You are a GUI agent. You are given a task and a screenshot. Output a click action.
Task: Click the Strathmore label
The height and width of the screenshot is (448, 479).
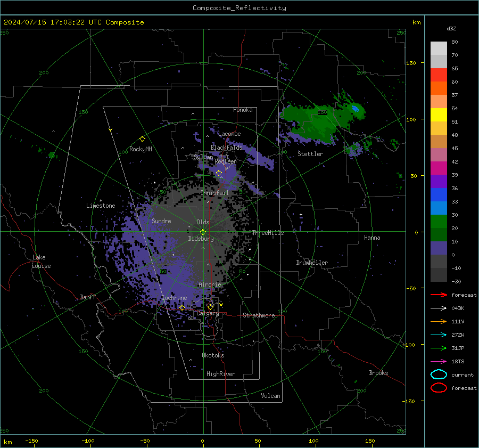259,315
